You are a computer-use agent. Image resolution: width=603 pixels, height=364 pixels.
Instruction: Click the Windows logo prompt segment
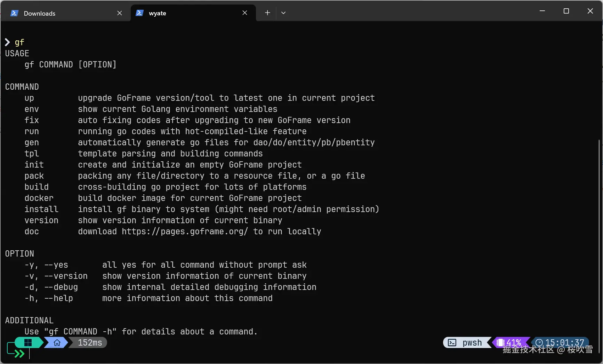[28, 343]
